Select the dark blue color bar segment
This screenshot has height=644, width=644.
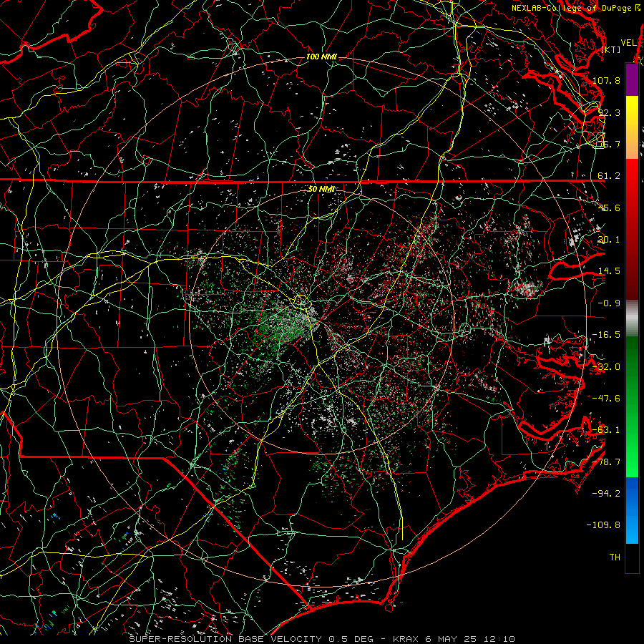[632, 493]
